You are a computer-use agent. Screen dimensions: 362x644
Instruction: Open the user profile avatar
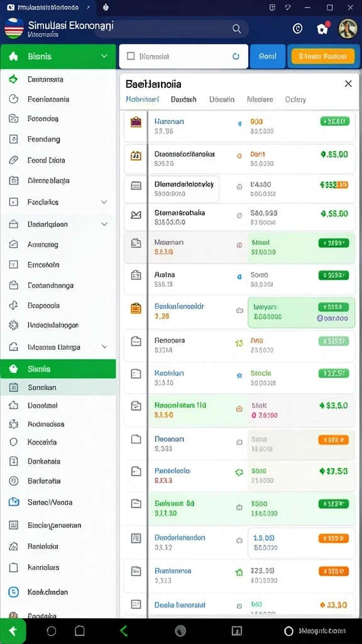(x=348, y=29)
